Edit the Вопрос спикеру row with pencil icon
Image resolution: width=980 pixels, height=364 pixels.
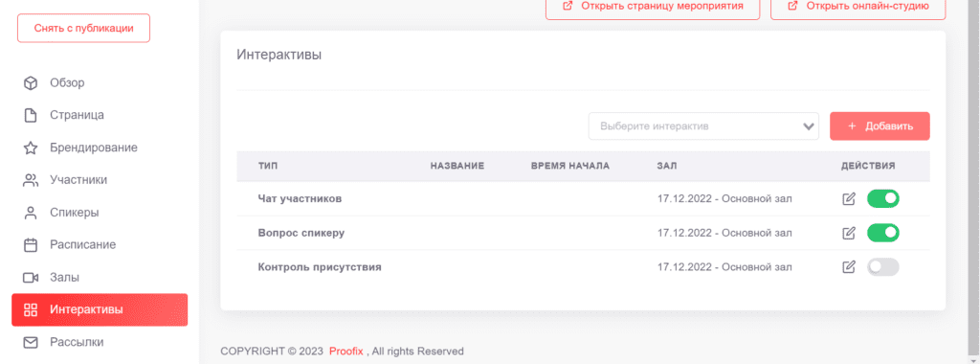(x=848, y=234)
